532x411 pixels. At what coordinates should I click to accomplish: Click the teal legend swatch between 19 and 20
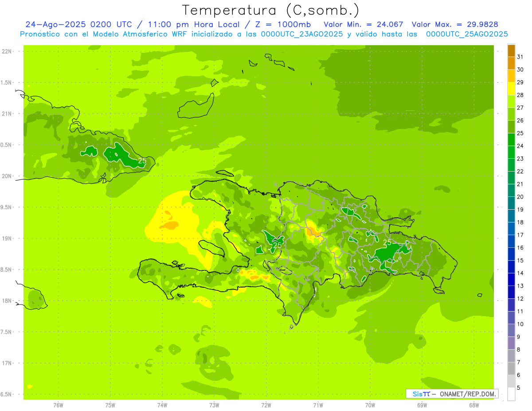click(511, 204)
